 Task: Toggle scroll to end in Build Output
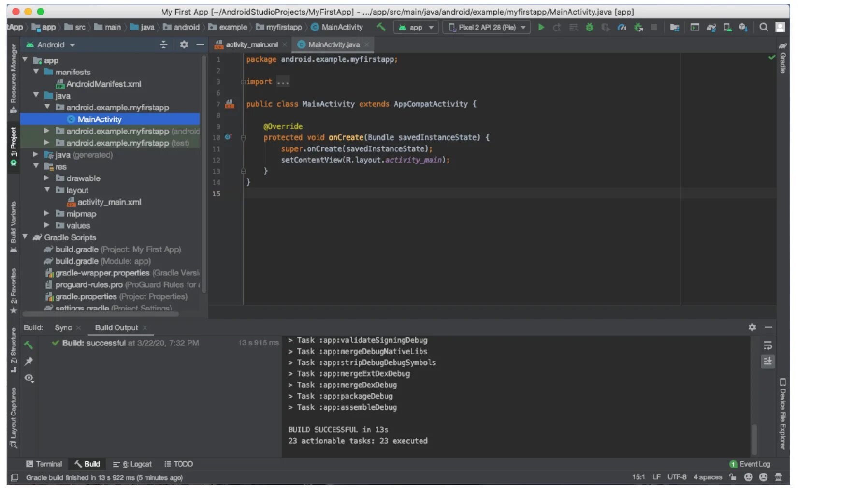point(767,361)
